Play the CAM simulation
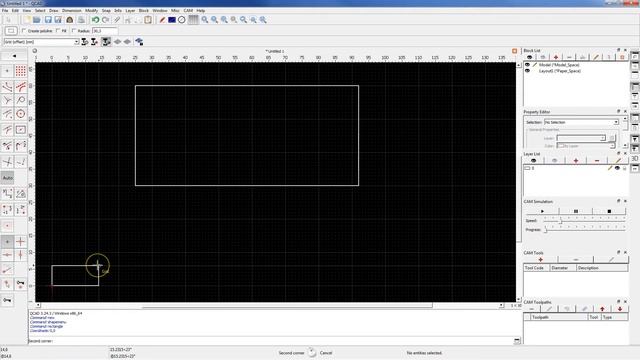This screenshot has height=360, width=640. tap(542, 211)
